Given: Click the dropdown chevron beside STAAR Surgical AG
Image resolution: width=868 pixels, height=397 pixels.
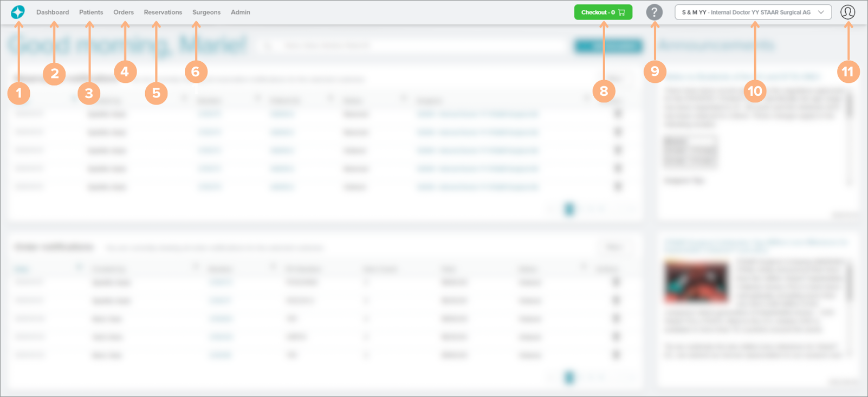Looking at the screenshot, I should 821,12.
